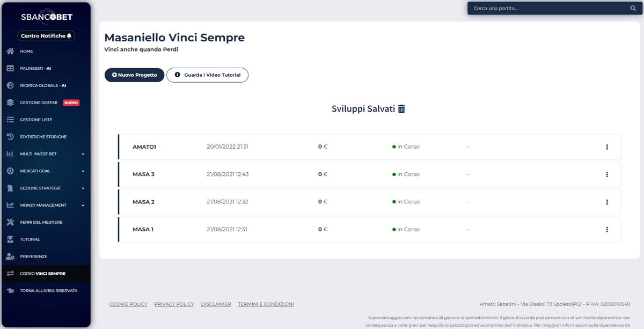Expand the Mercati Goal submenu
644x329 pixels.
click(83, 171)
